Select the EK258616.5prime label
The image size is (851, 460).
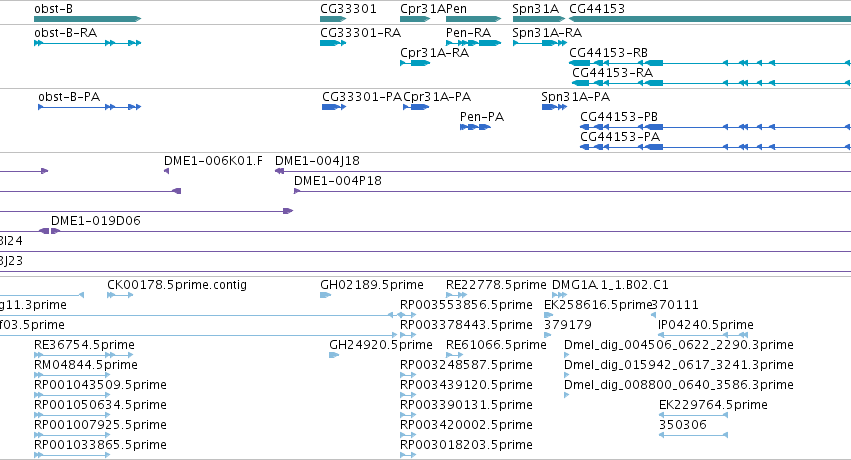coord(597,305)
